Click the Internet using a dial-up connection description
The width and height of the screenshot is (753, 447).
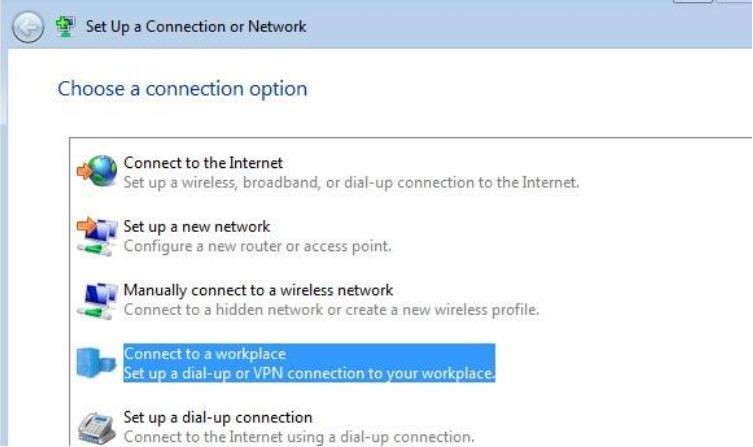point(295,437)
